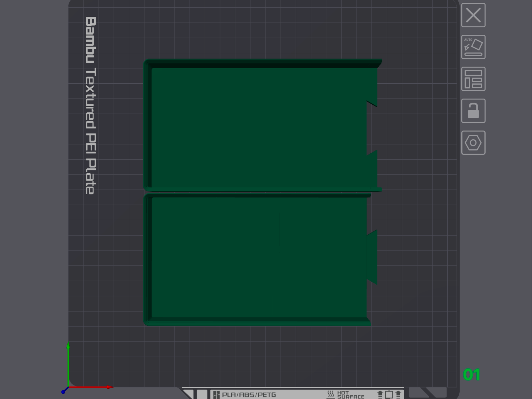Click the HOT SURFACE warning icon
The height and width of the screenshot is (399, 532).
tap(331, 395)
